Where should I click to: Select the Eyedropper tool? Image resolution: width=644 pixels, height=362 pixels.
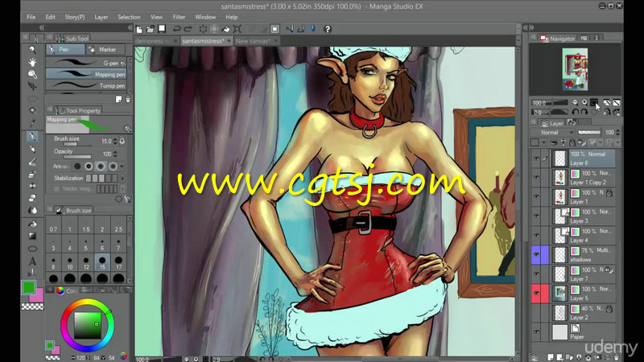(x=32, y=122)
